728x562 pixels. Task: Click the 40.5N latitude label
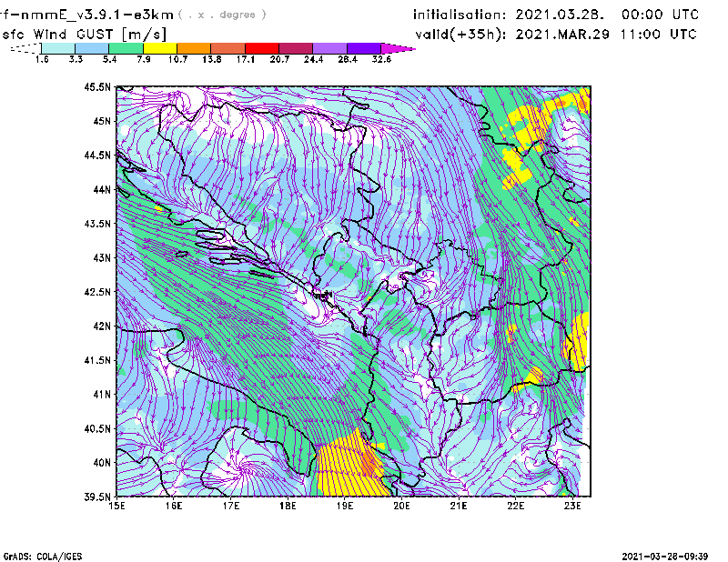pos(98,428)
